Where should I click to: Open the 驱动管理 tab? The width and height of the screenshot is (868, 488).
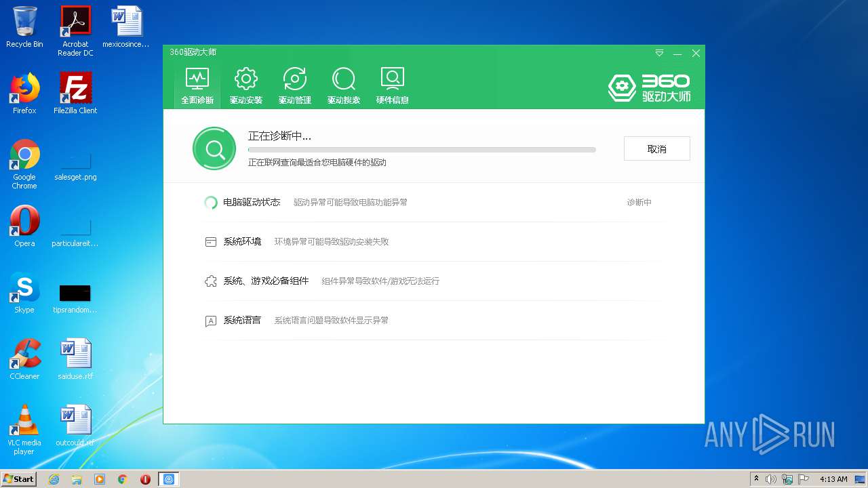pos(295,86)
